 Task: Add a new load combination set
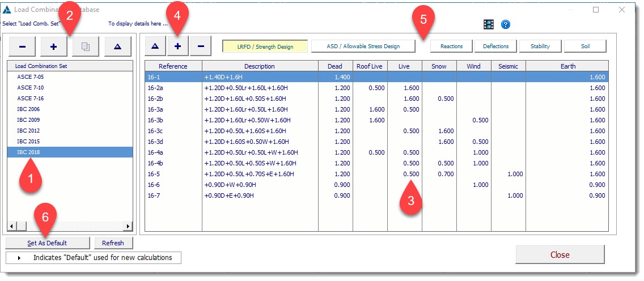coord(54,47)
